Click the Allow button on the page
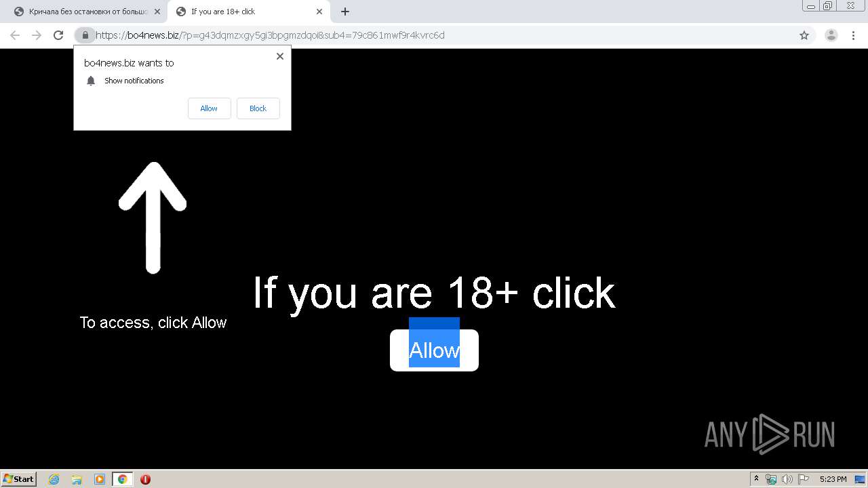 434,350
